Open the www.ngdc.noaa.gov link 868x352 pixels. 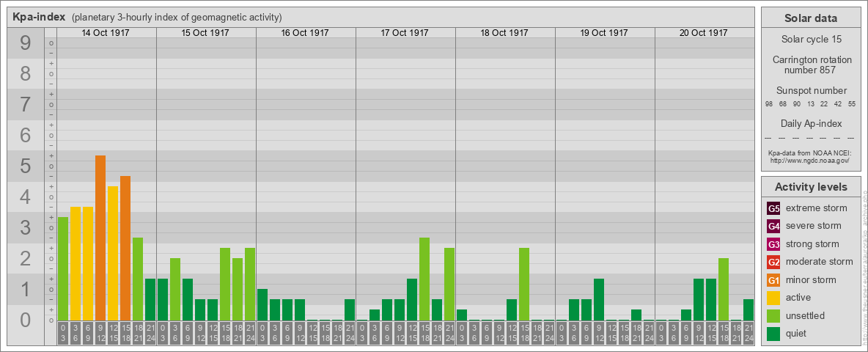(x=809, y=160)
